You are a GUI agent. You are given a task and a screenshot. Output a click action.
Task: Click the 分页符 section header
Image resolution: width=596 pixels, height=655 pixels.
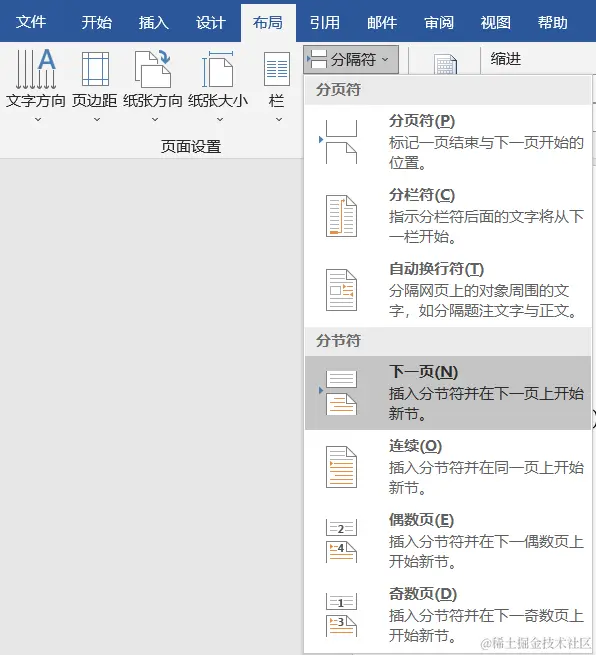point(338,90)
